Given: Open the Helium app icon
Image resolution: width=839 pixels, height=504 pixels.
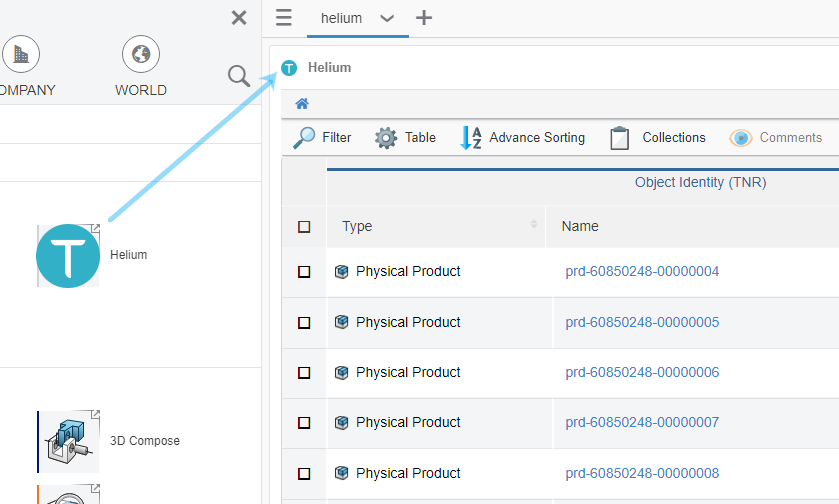Looking at the screenshot, I should pyautogui.click(x=68, y=256).
